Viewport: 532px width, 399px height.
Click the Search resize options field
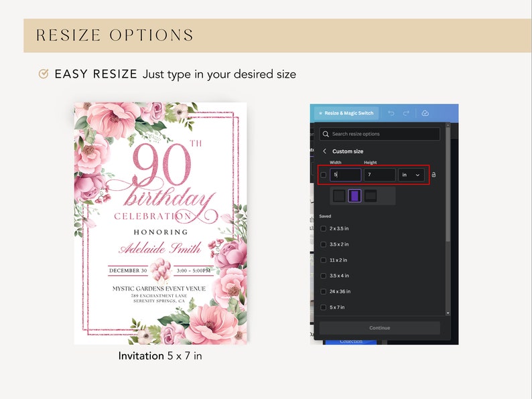[x=380, y=134]
